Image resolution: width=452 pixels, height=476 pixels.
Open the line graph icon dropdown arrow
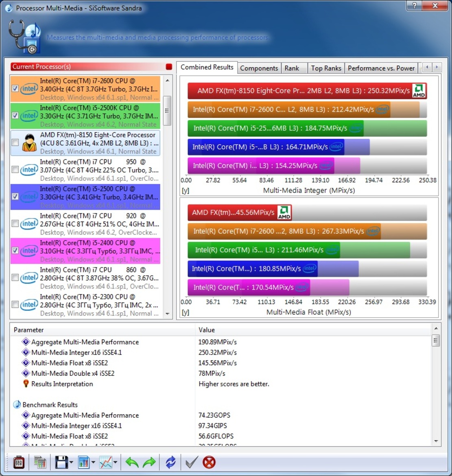tap(115, 463)
